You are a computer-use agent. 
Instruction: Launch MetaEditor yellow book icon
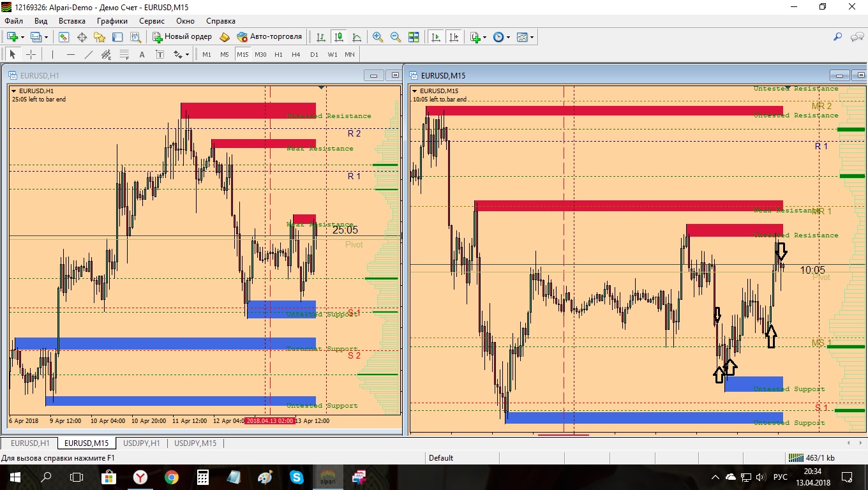tap(225, 37)
